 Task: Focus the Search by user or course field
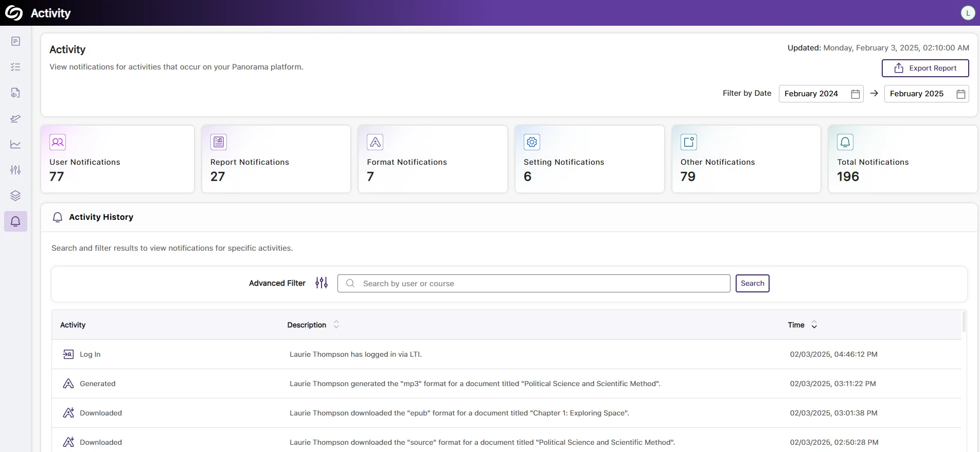(x=540, y=284)
